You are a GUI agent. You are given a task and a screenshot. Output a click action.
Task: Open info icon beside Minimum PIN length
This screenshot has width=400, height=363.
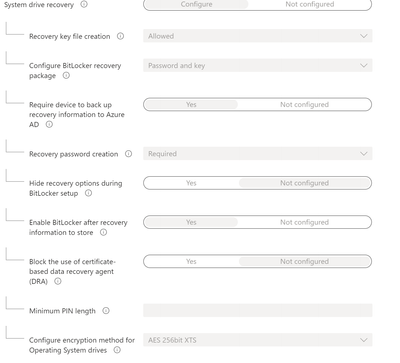click(106, 311)
